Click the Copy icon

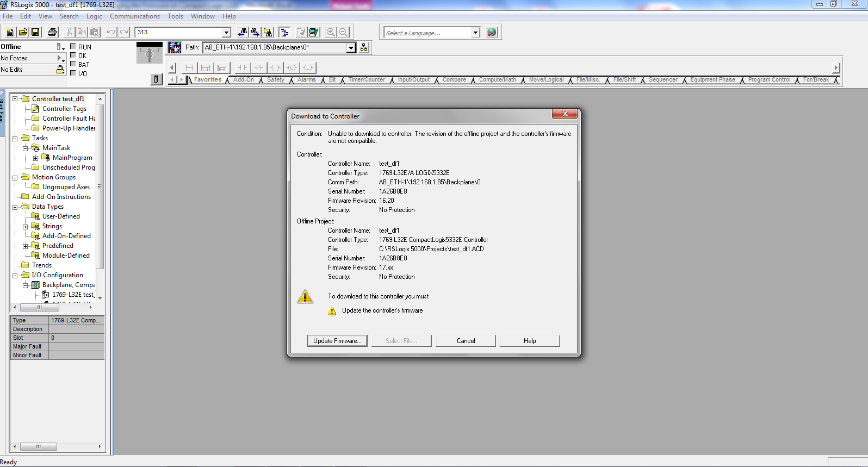click(x=82, y=33)
